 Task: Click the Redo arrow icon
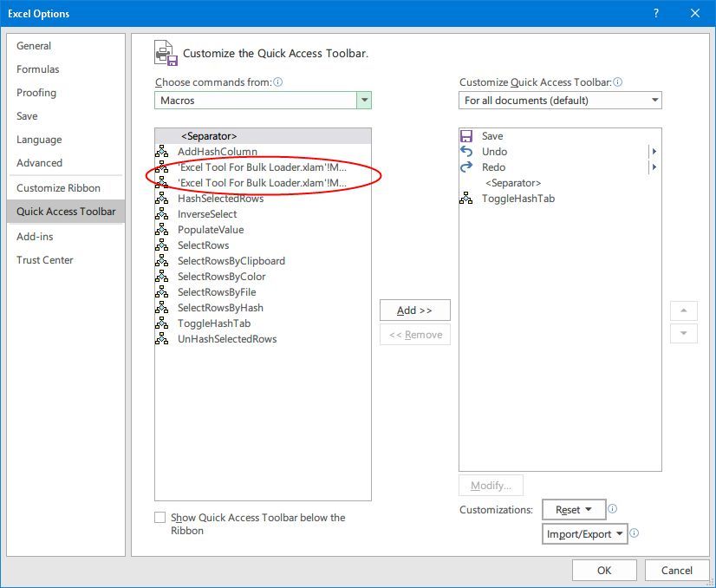(465, 167)
